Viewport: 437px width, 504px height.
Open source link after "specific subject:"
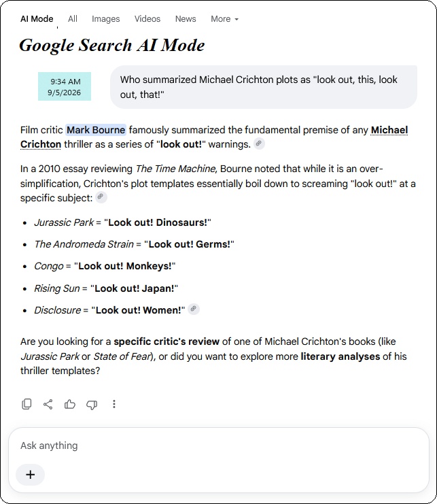(x=101, y=197)
